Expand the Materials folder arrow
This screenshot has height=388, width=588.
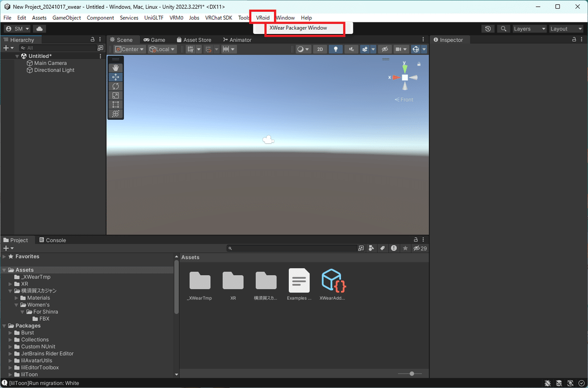click(17, 298)
